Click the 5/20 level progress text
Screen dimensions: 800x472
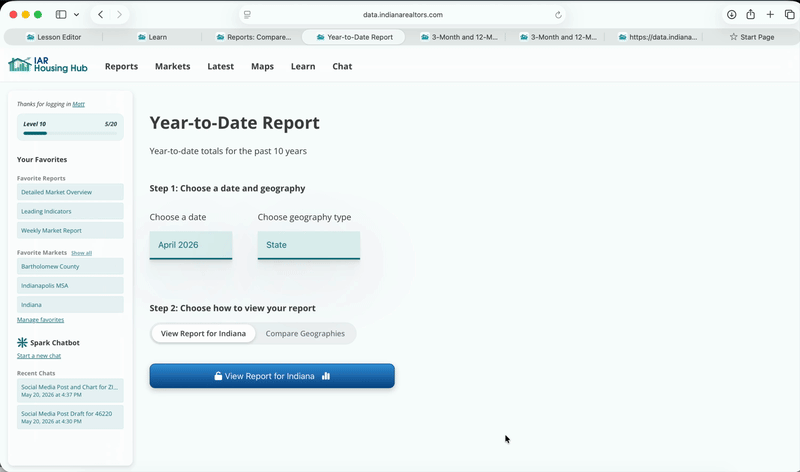[111, 124]
